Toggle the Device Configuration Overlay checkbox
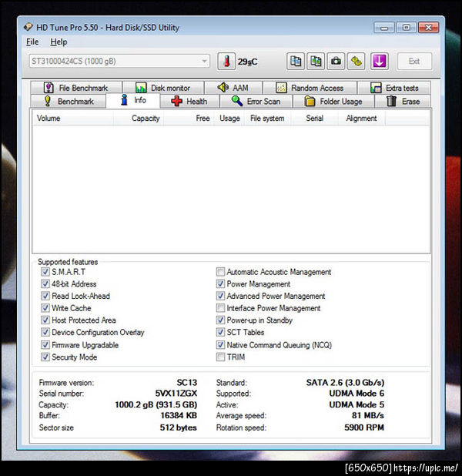 tap(45, 332)
